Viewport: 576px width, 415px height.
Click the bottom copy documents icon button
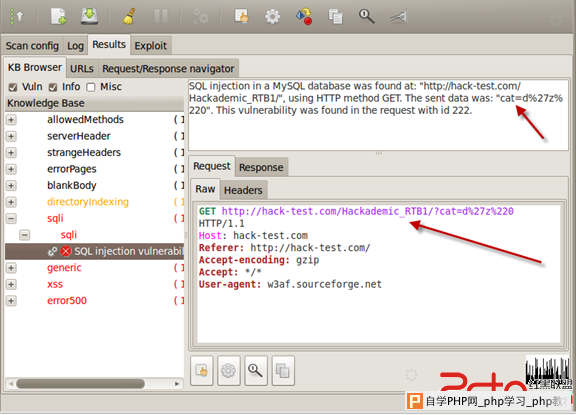tap(283, 371)
